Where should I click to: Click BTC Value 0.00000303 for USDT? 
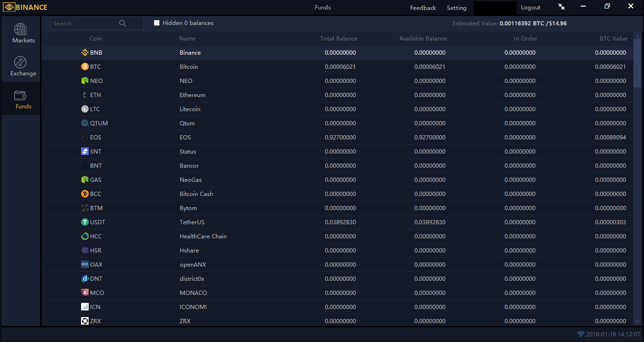(x=611, y=222)
